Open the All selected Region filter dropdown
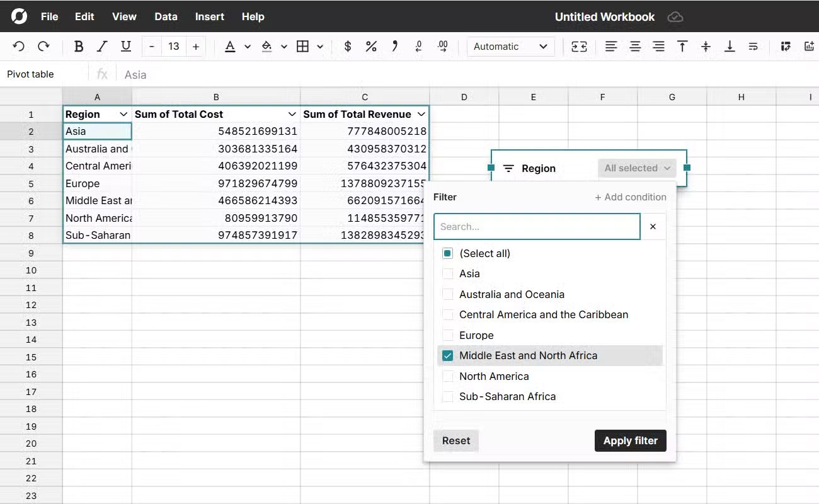 [637, 168]
